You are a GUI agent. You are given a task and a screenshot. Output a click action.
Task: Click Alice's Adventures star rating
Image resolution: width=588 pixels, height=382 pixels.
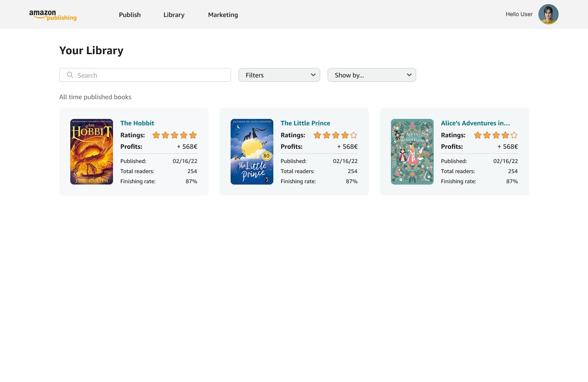496,135
